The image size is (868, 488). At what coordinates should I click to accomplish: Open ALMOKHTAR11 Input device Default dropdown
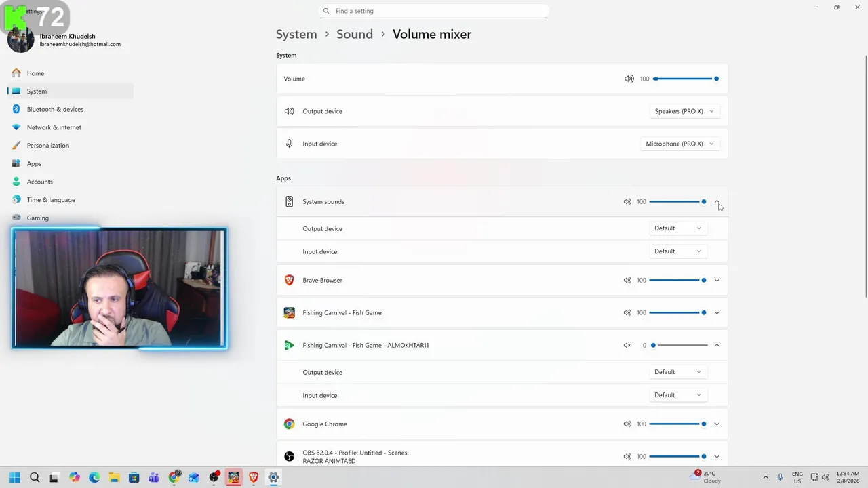[677, 395]
